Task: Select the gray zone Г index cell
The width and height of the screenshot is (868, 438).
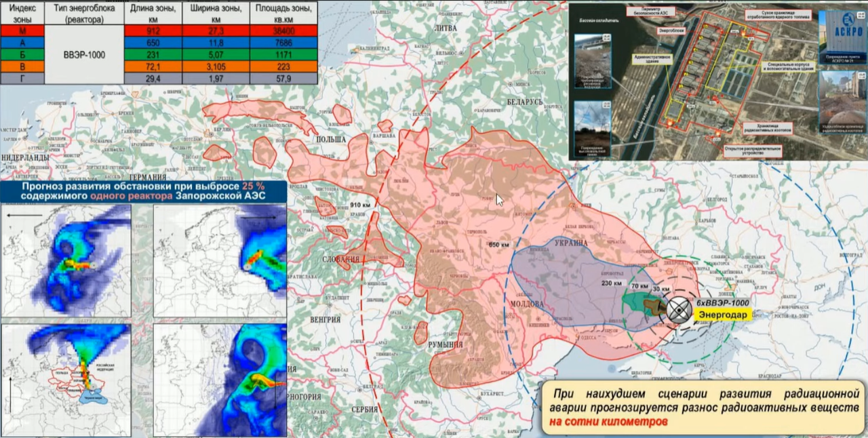Action: [22, 78]
